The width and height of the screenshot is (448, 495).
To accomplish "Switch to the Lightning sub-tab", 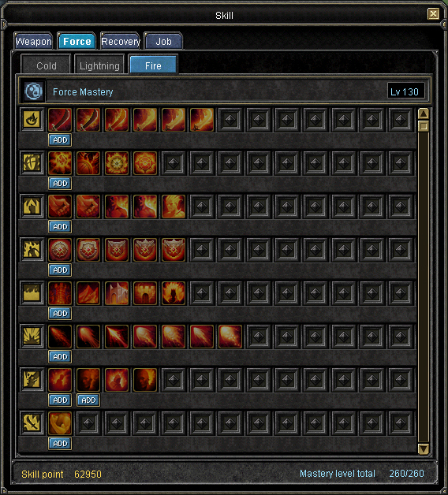I will point(99,65).
